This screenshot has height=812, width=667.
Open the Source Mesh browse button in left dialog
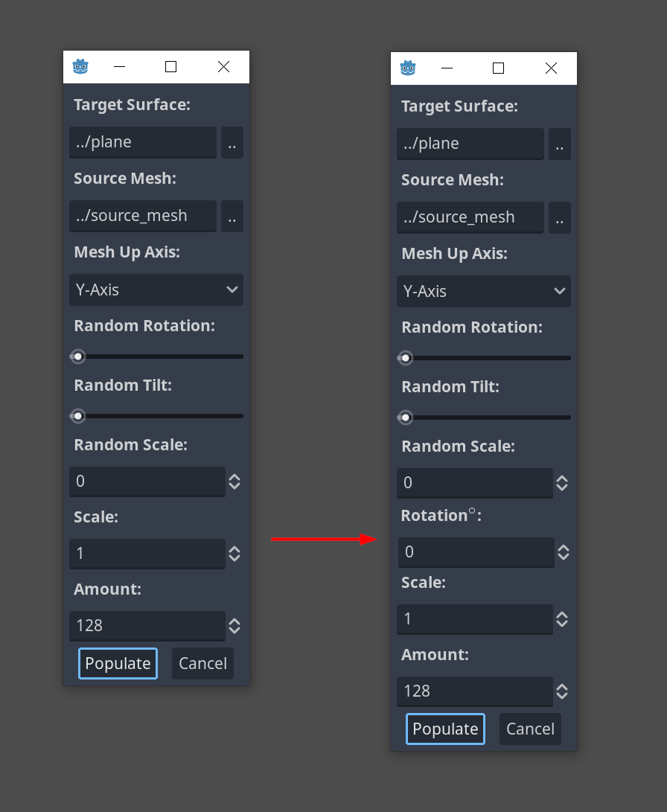pyautogui.click(x=232, y=216)
